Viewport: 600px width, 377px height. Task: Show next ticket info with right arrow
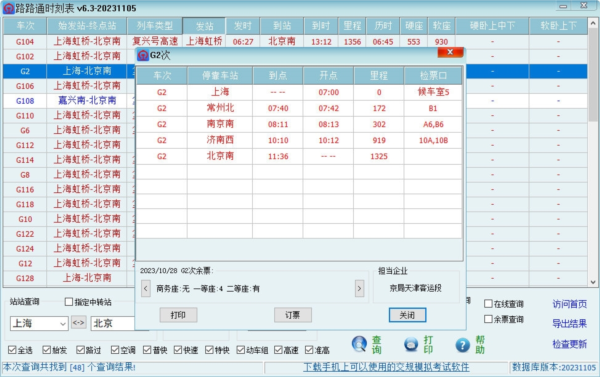click(359, 289)
